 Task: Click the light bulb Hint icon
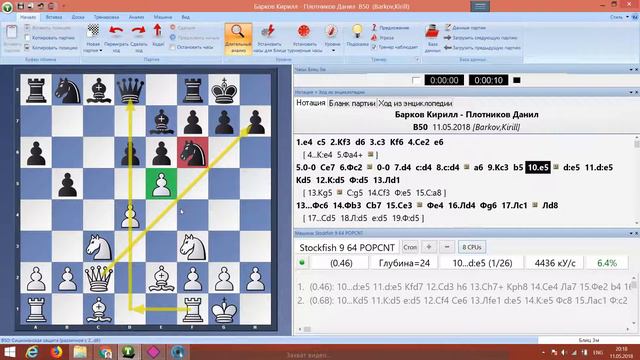click(x=357, y=31)
